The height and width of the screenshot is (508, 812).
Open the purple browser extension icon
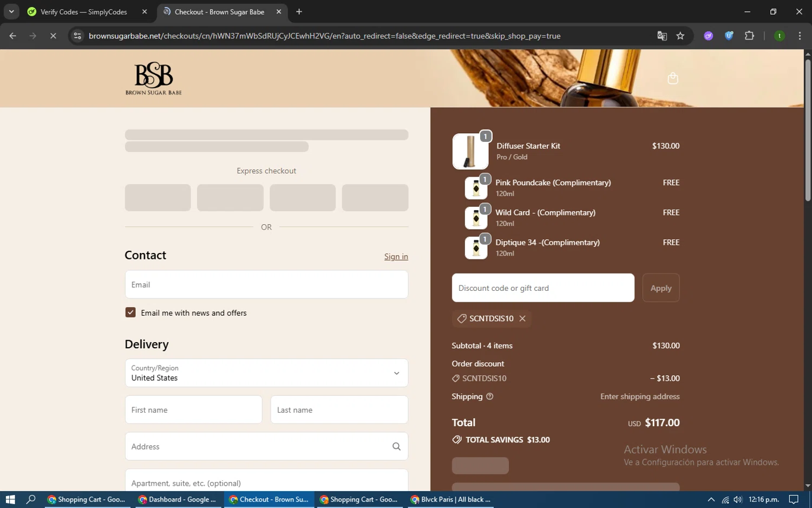pyautogui.click(x=709, y=36)
